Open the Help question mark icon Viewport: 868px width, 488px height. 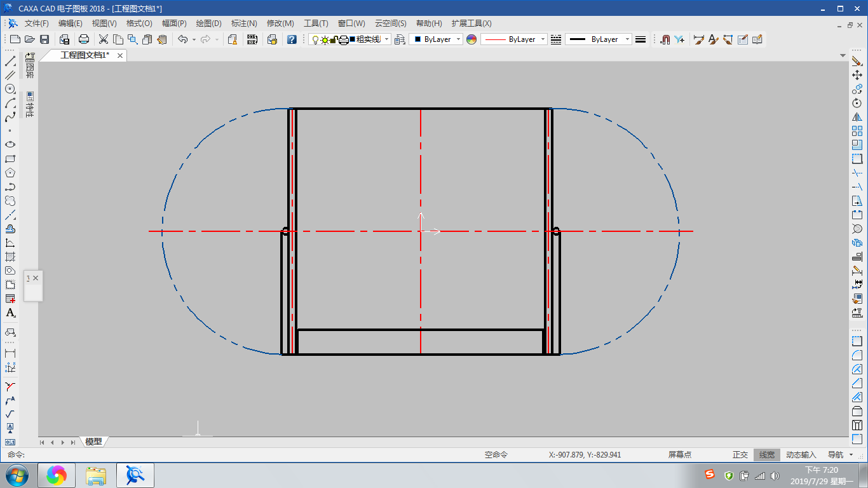pyautogui.click(x=292, y=39)
